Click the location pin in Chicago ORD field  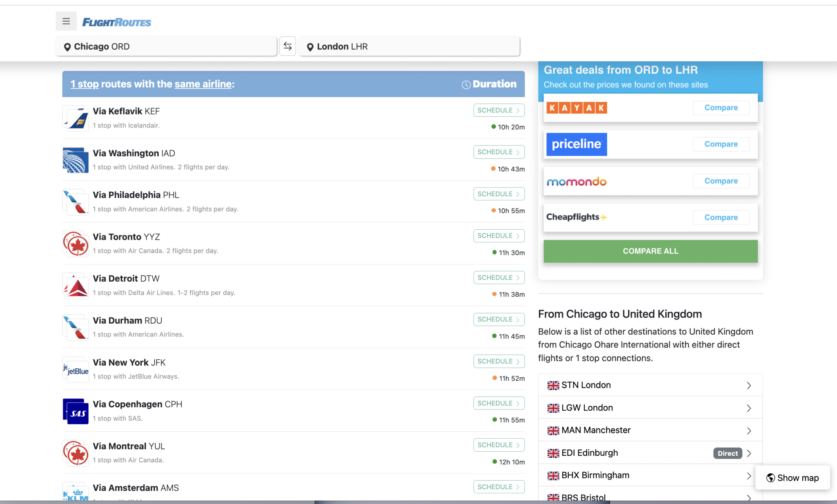(x=67, y=47)
